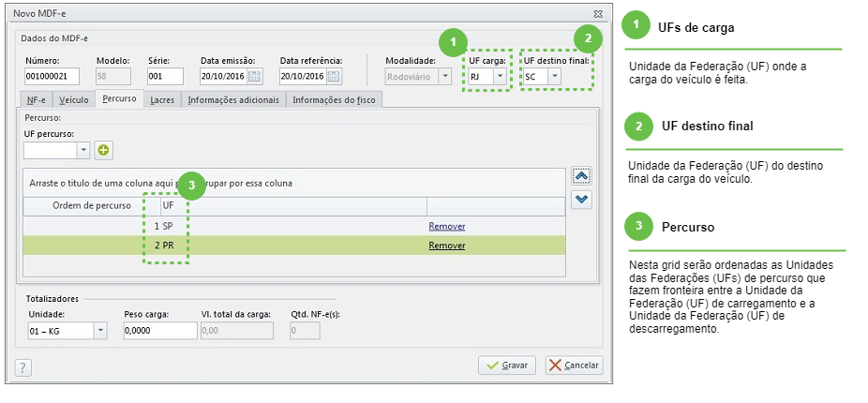
Task: Click the Série input field
Action: point(165,77)
